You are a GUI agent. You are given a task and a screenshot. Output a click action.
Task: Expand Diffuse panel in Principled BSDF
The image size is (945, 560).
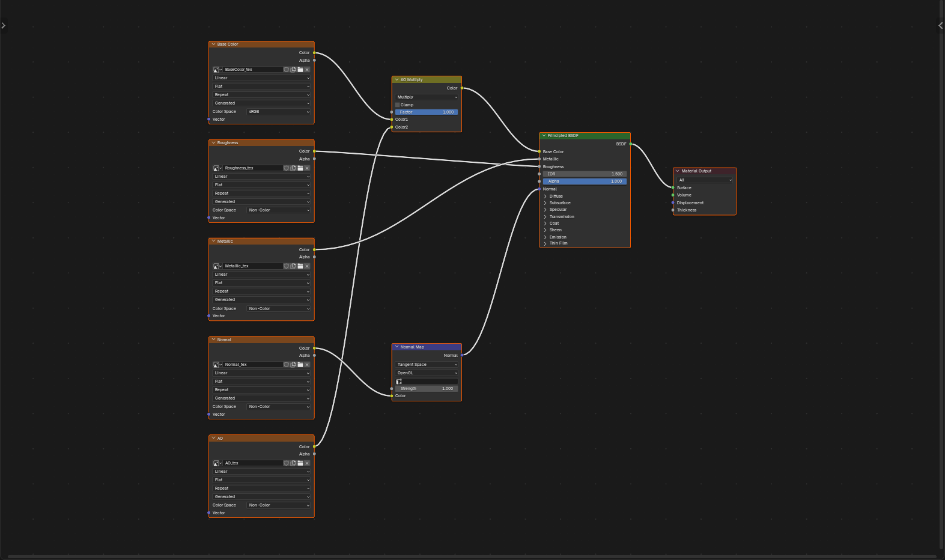click(x=545, y=196)
